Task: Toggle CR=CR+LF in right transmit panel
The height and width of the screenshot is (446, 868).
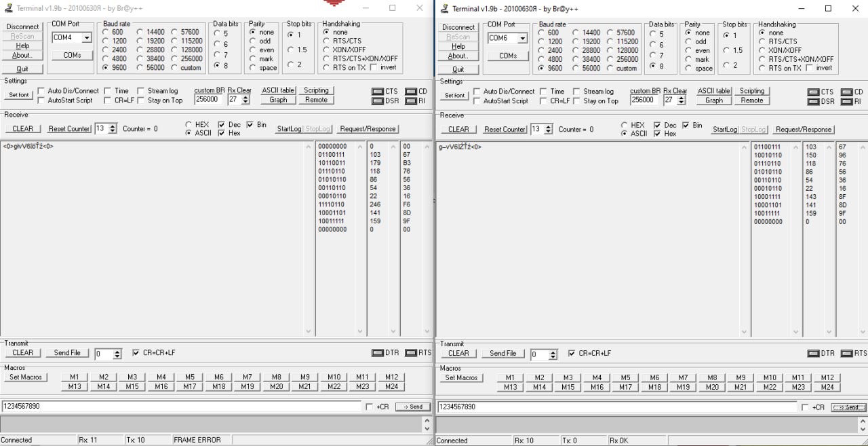Action: click(589, 354)
